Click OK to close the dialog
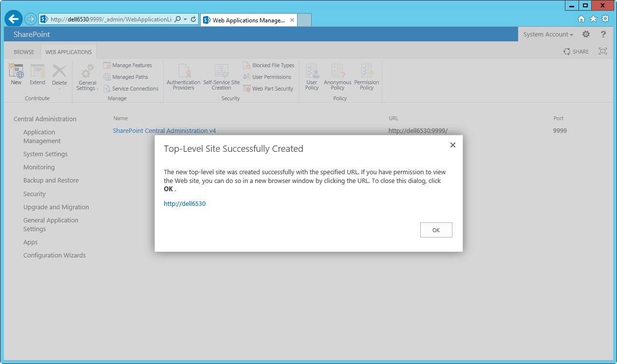Image resolution: width=617 pixels, height=364 pixels. pyautogui.click(x=436, y=230)
